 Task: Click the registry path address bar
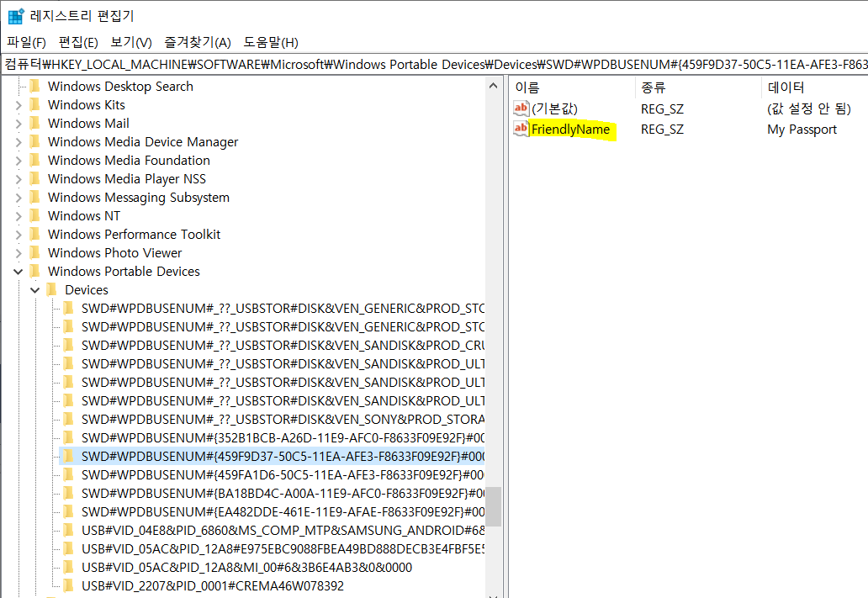[x=435, y=65]
